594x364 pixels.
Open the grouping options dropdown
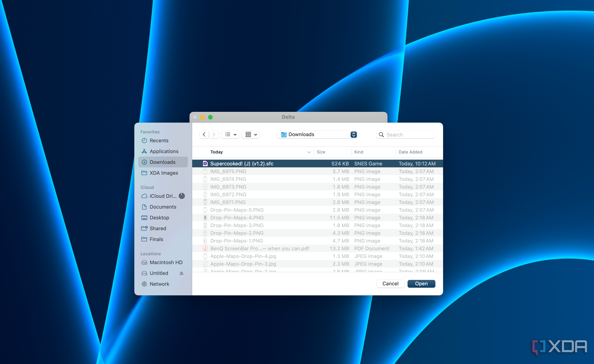(x=251, y=134)
